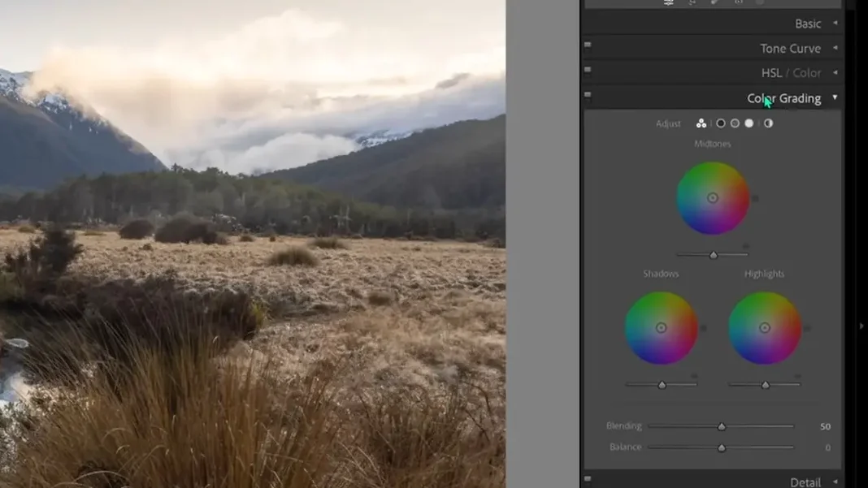Click the Balance slider handle
868x488 pixels.
[x=722, y=447]
